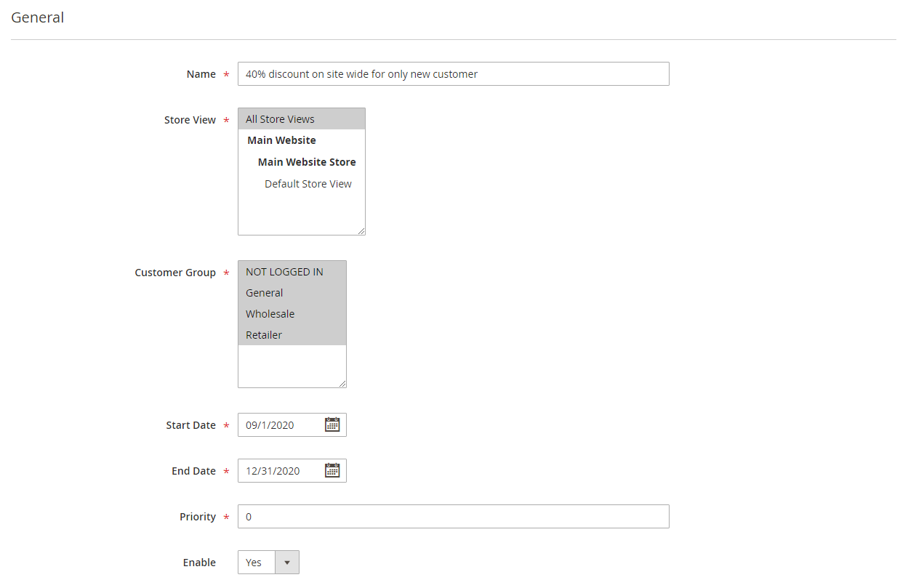Select General customer group option

tap(292, 293)
